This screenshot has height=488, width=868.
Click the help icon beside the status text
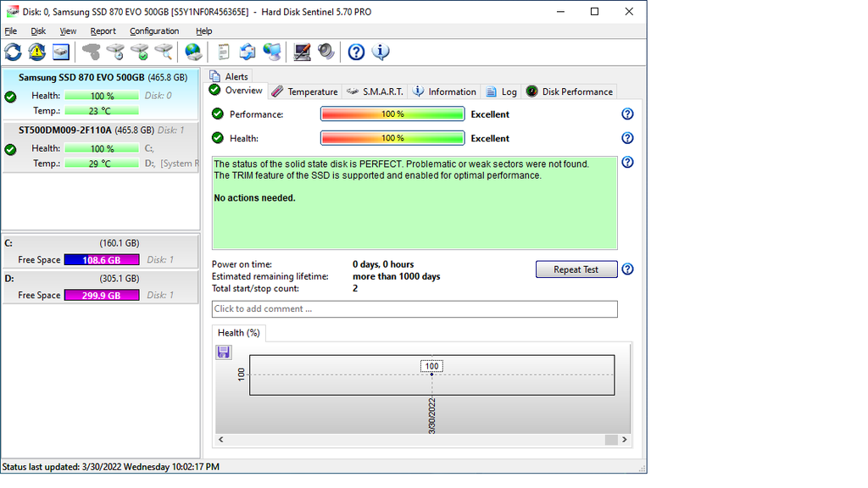pos(627,162)
